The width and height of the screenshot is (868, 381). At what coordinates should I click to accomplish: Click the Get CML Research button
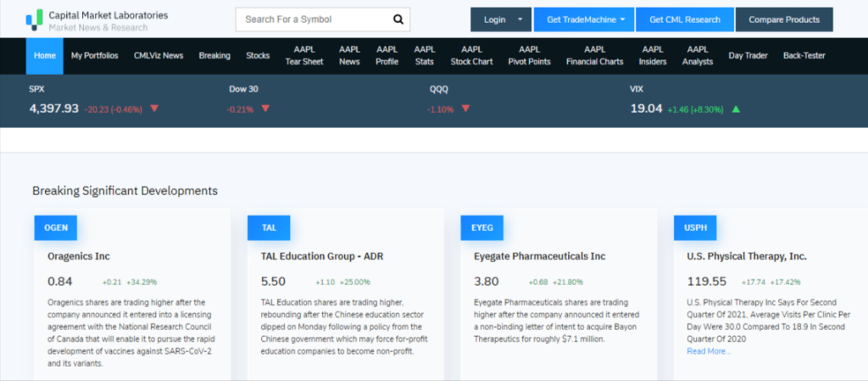click(685, 20)
